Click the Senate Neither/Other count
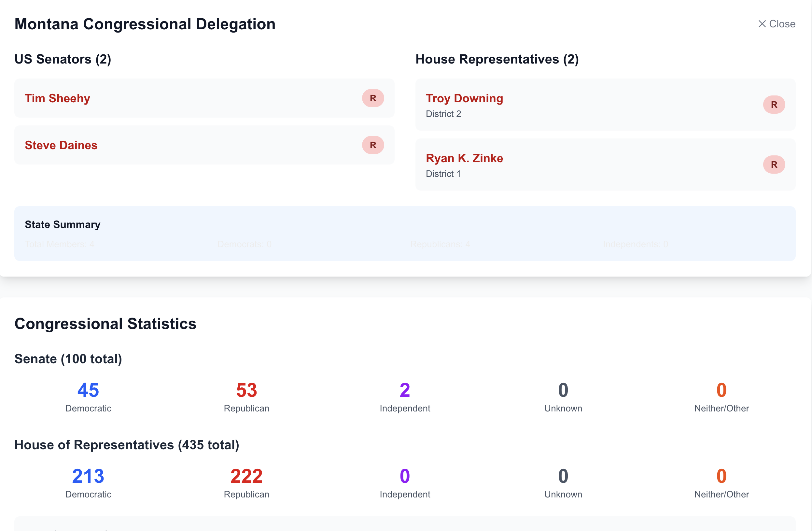The height and width of the screenshot is (531, 812). (721, 390)
